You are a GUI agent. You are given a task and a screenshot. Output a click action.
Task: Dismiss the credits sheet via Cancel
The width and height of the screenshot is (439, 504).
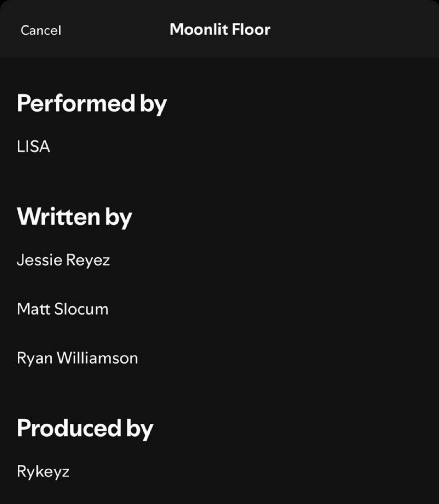pos(41,30)
